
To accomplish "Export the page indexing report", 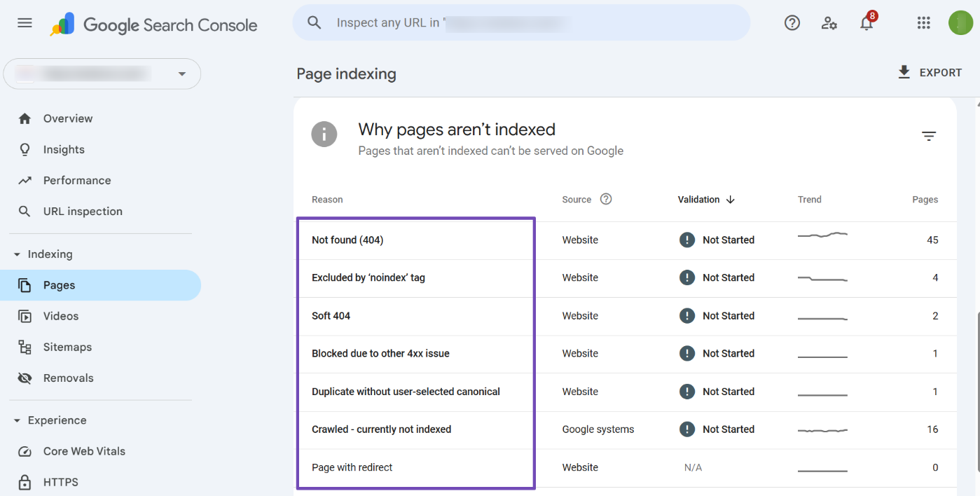I will 930,72.
